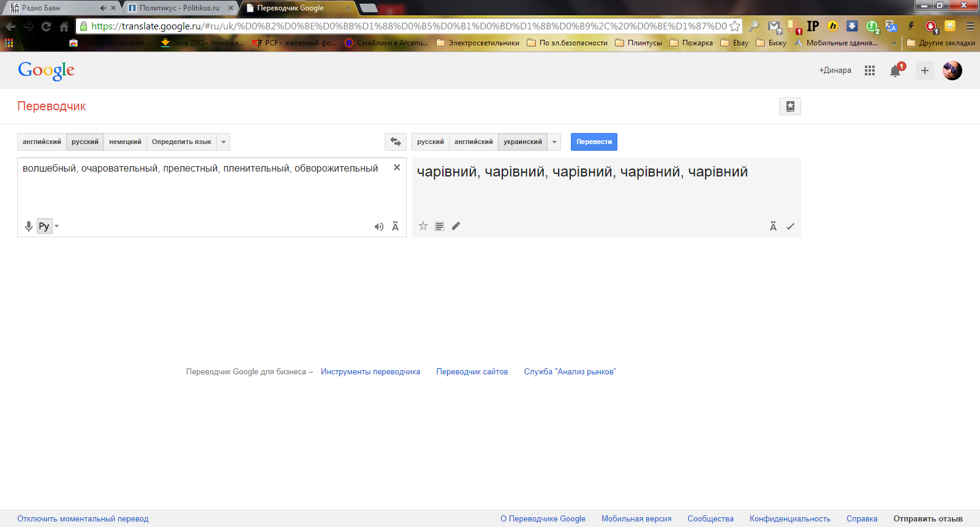Viewport: 980px width, 527px height.
Task: Open the account profile avatar
Action: pyautogui.click(x=952, y=70)
